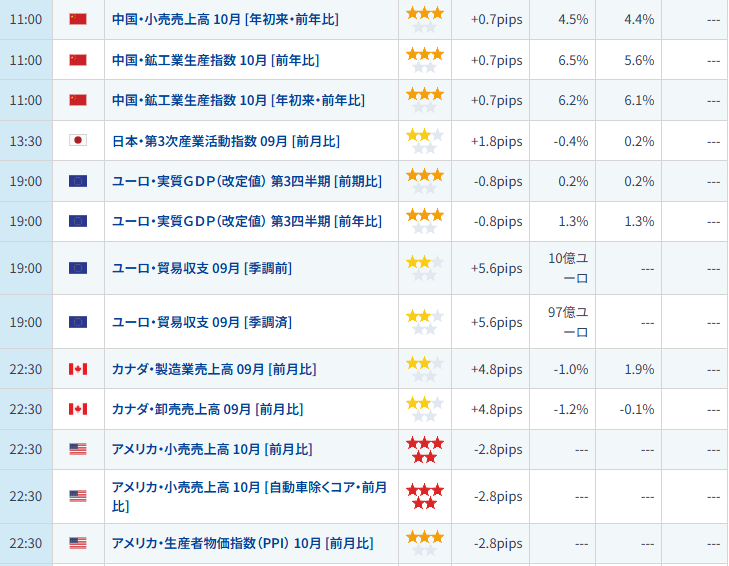Image resolution: width=729 pixels, height=566 pixels.
Task: Select the 6.1% value
Action: point(639,100)
